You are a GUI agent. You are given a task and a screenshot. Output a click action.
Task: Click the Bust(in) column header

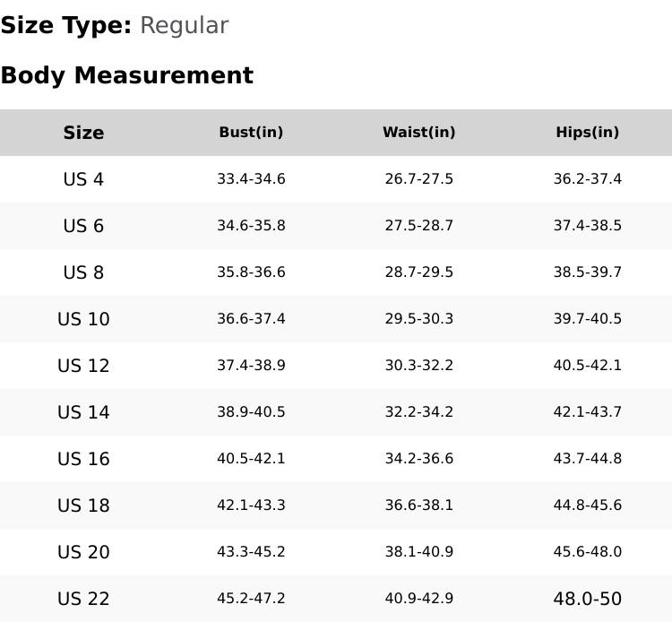(251, 133)
